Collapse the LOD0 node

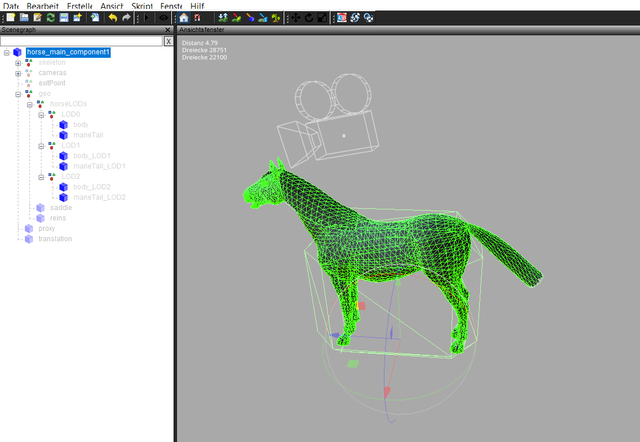(41, 115)
